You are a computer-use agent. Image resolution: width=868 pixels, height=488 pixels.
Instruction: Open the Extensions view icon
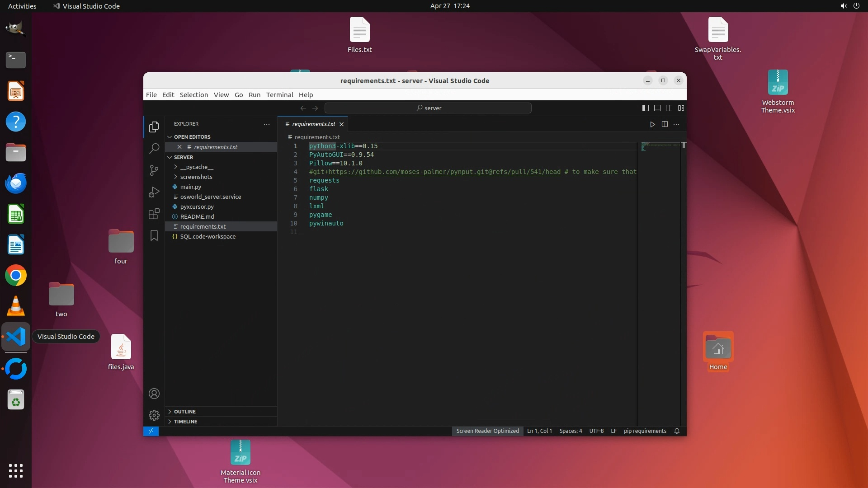point(154,214)
